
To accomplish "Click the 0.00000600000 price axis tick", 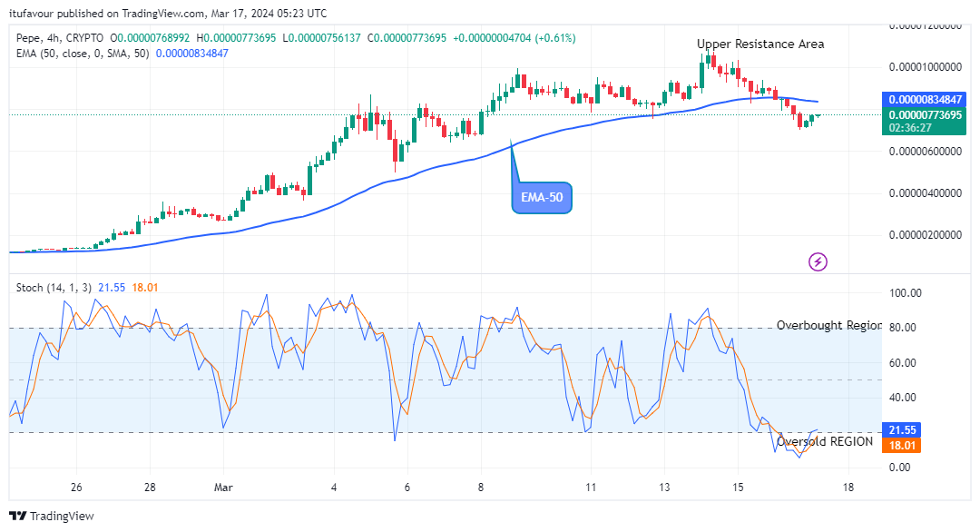I will pyautogui.click(x=925, y=152).
